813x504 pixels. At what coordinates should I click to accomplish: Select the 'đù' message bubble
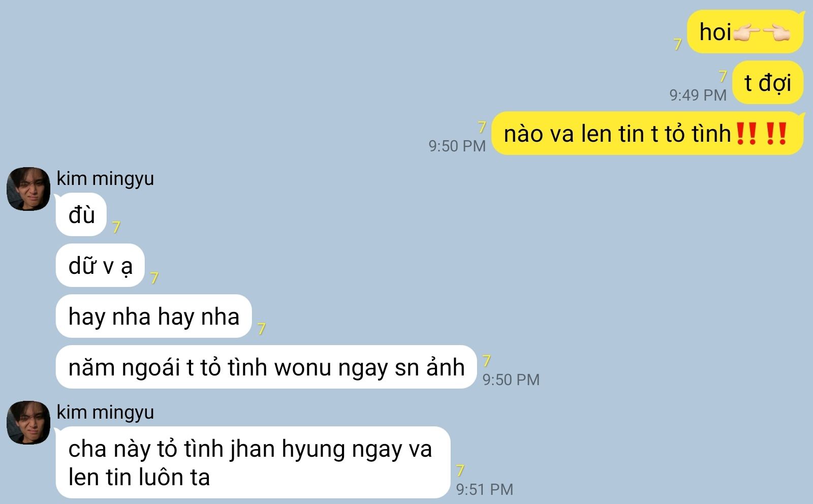(81, 214)
